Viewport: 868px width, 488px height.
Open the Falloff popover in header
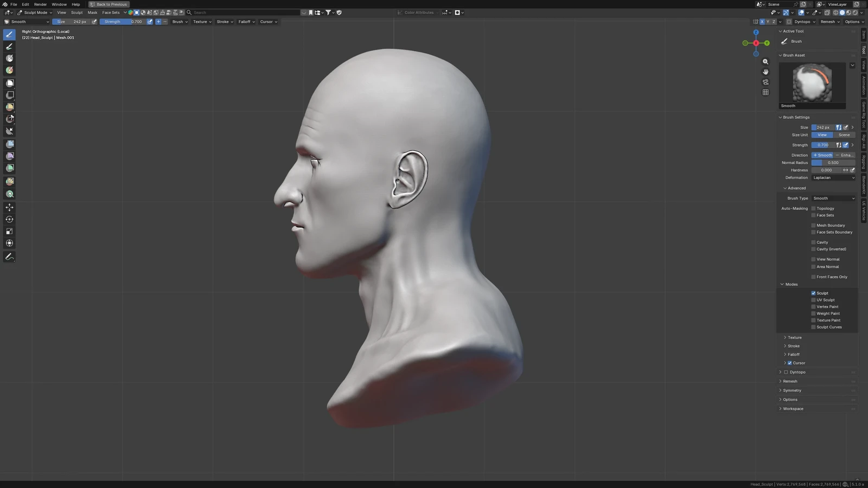coord(246,22)
